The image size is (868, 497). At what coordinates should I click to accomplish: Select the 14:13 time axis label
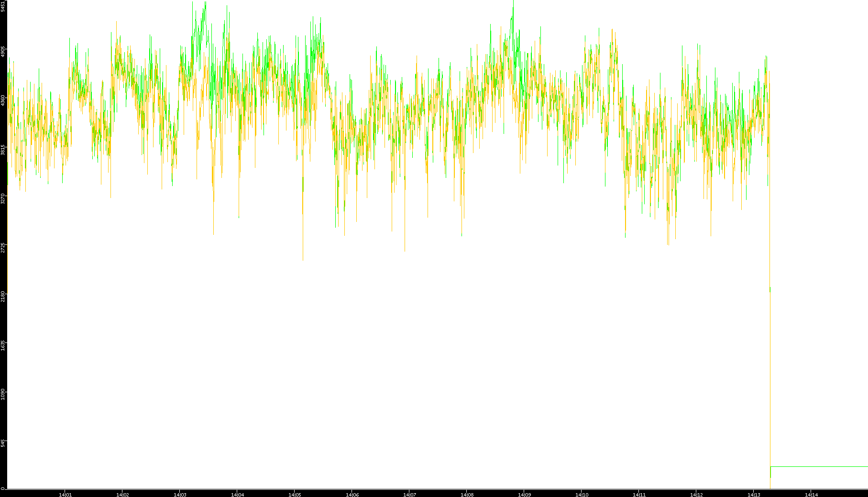pyautogui.click(x=754, y=495)
